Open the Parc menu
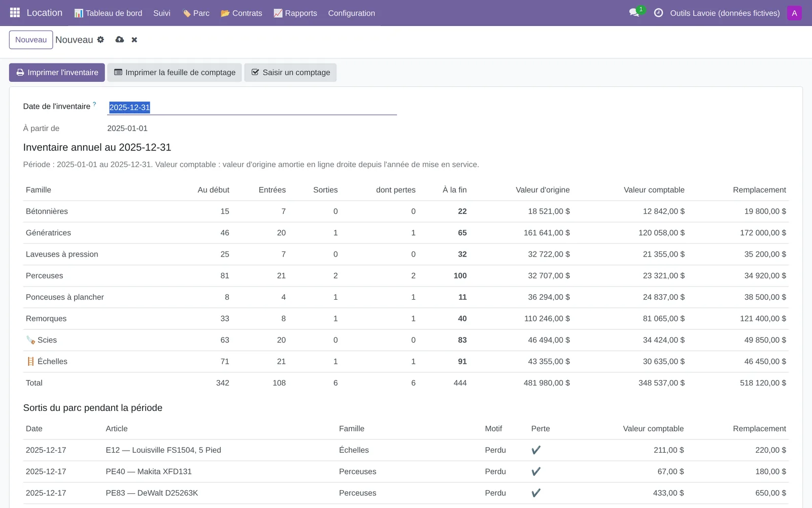The height and width of the screenshot is (508, 812). point(196,13)
